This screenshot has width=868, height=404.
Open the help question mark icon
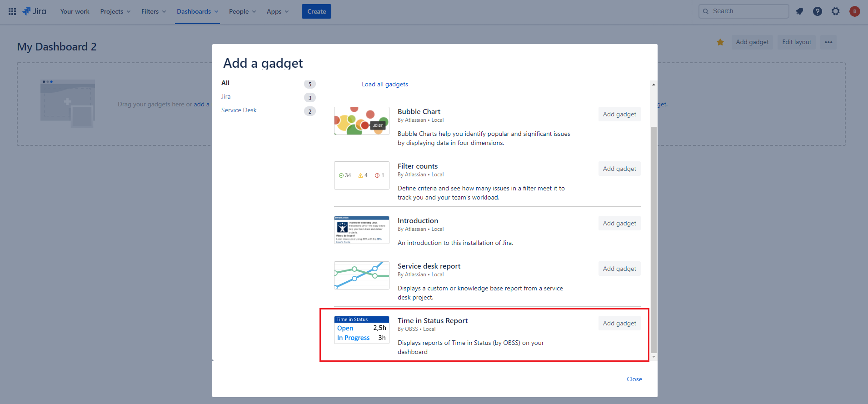(x=818, y=11)
